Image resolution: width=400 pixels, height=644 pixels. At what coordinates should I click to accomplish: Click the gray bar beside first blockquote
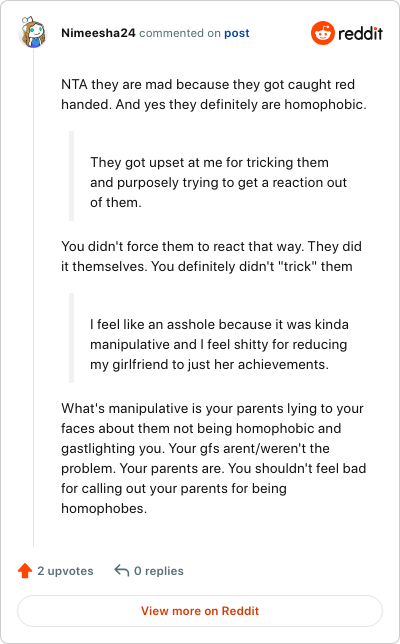(71, 176)
